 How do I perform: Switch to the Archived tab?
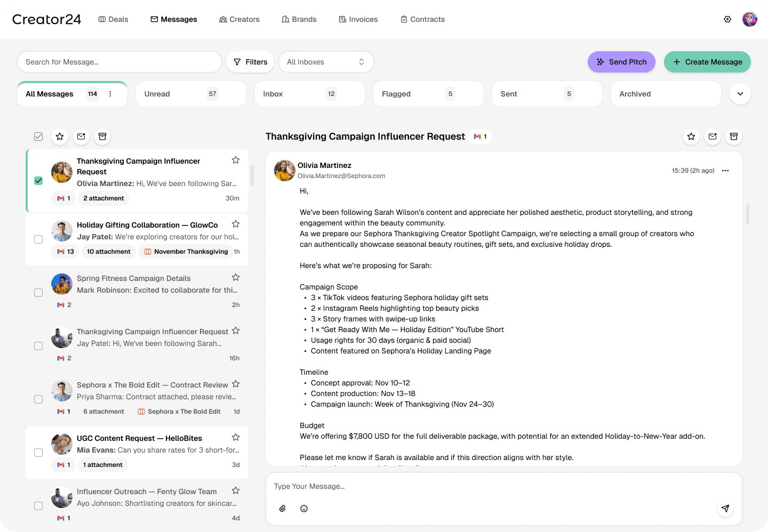[x=666, y=94]
